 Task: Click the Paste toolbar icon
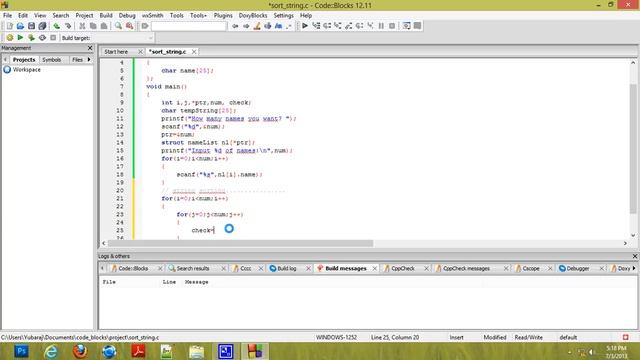pyautogui.click(x=104, y=26)
